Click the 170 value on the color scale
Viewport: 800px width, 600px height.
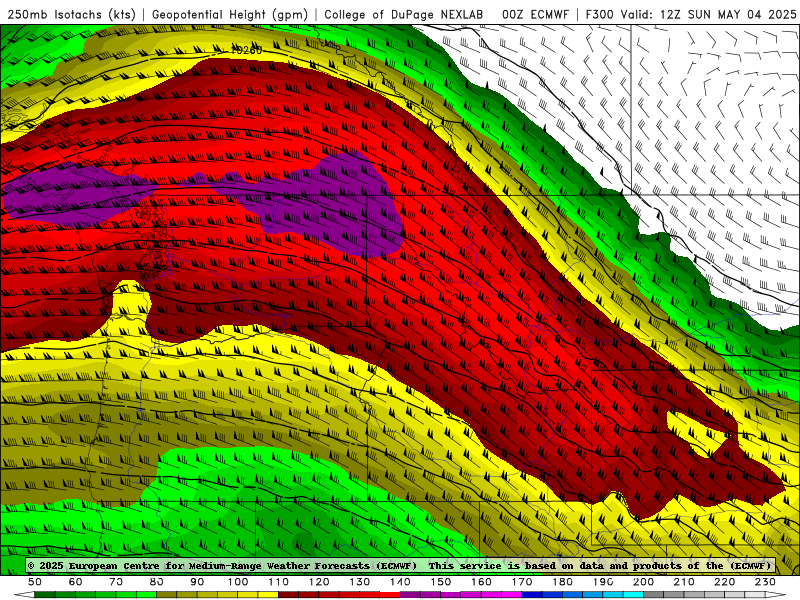click(x=521, y=582)
